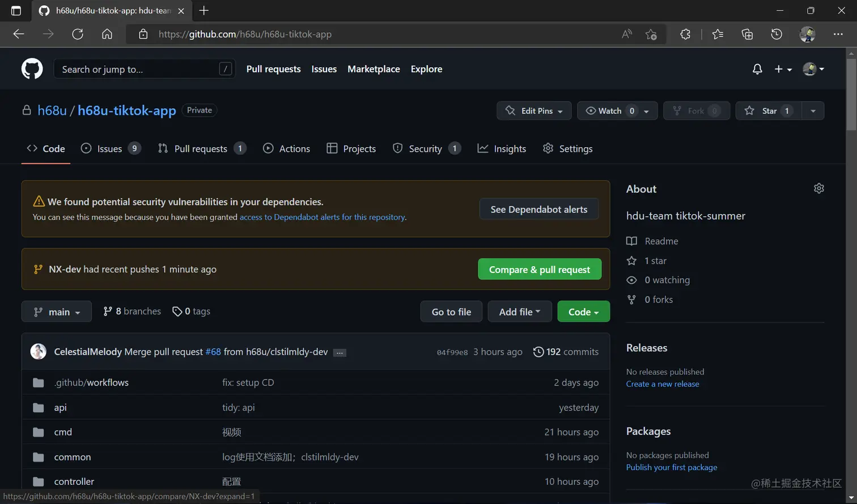The width and height of the screenshot is (857, 504).
Task: Open the browser collections icon
Action: 747,34
